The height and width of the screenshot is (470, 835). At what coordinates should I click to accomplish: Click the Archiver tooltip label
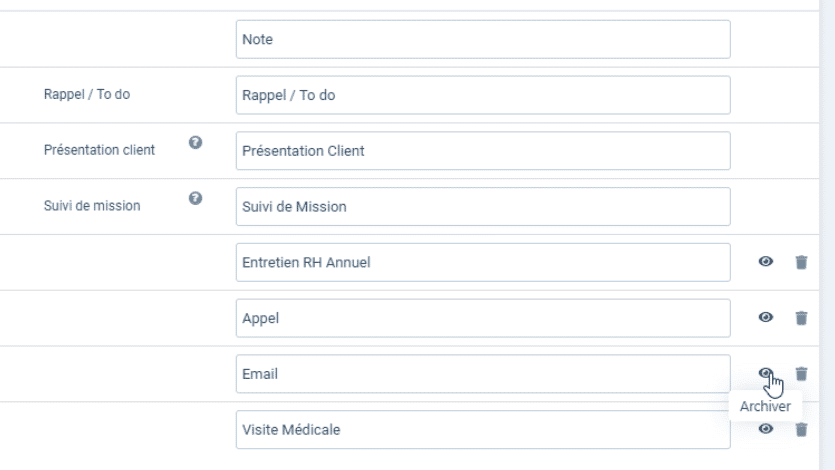point(765,406)
